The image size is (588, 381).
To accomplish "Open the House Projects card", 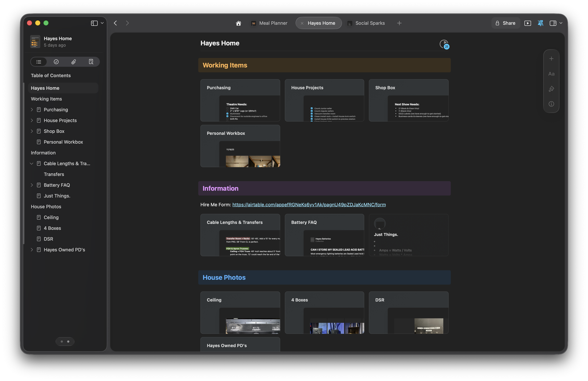I will tap(324, 100).
